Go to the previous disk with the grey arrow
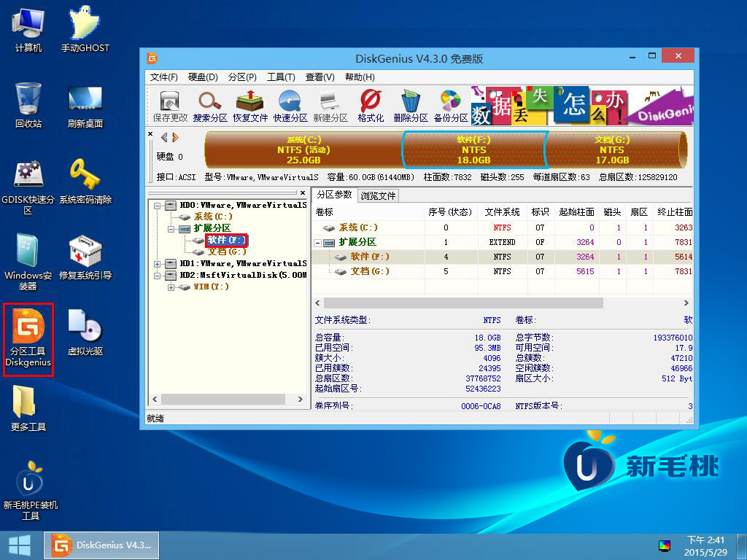 pyautogui.click(x=164, y=138)
